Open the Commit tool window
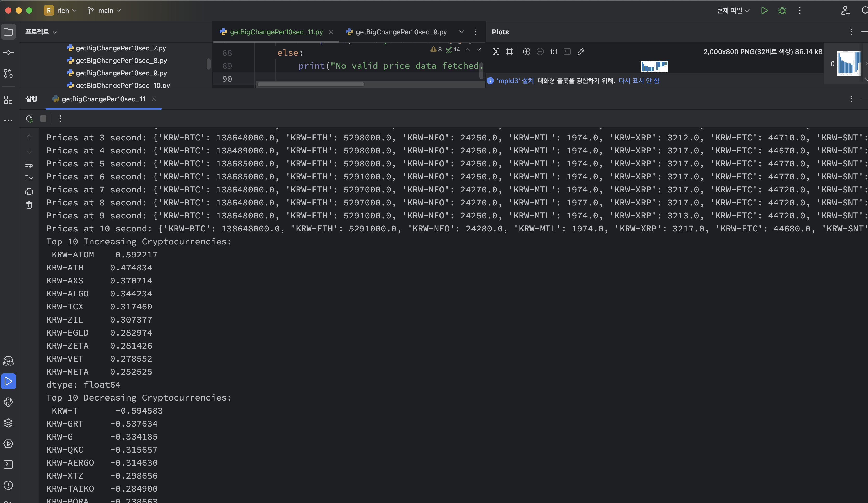868x503 pixels. click(8, 53)
